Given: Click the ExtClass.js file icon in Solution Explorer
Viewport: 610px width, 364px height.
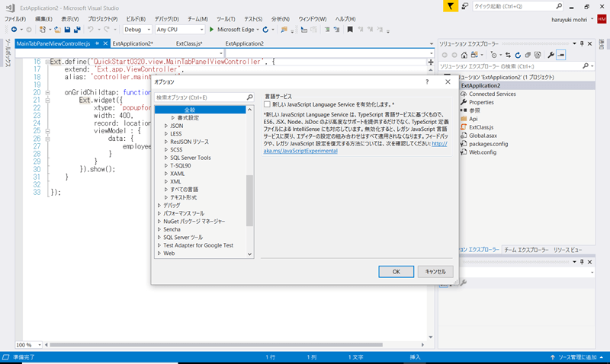Looking at the screenshot, I should coord(464,127).
